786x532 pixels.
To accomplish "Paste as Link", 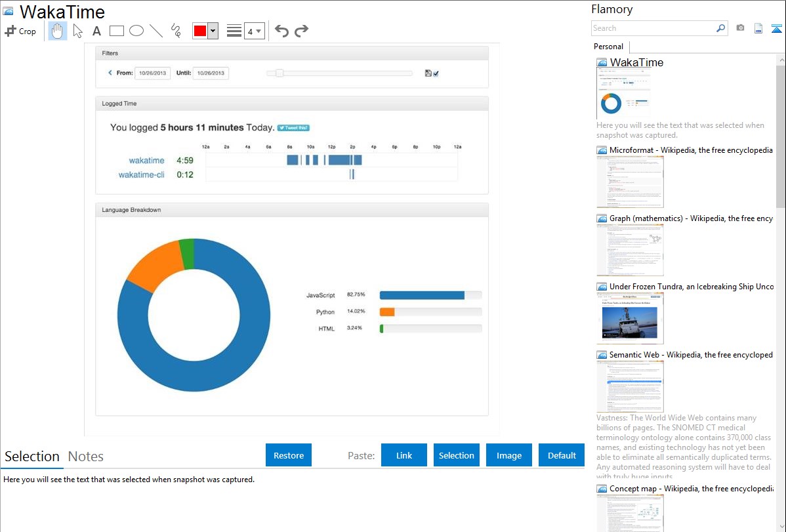I will (404, 455).
